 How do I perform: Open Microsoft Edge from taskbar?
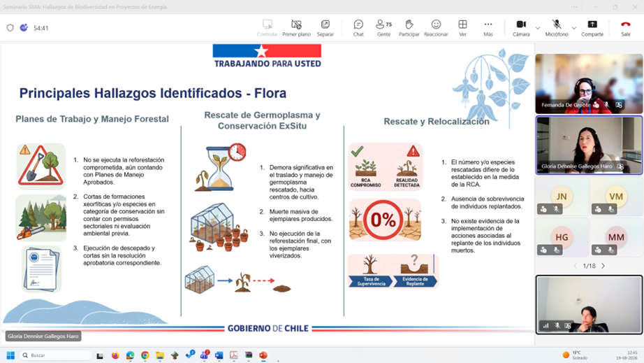pyautogui.click(x=130, y=355)
